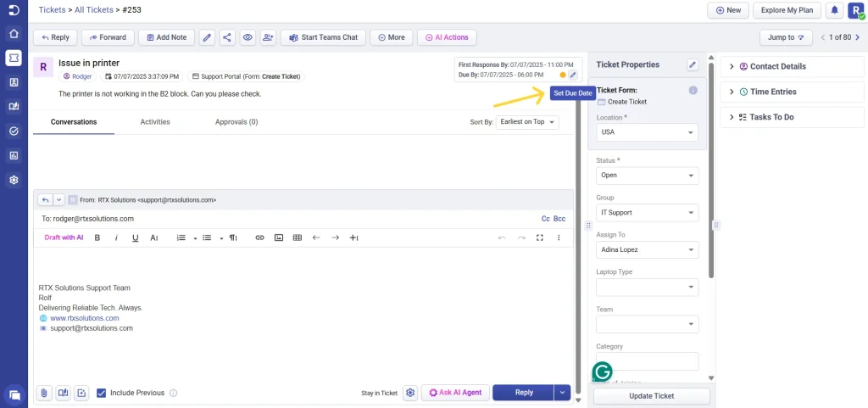
Task: Insert knowledge base article icon at editor bottom
Action: pyautogui.click(x=63, y=393)
